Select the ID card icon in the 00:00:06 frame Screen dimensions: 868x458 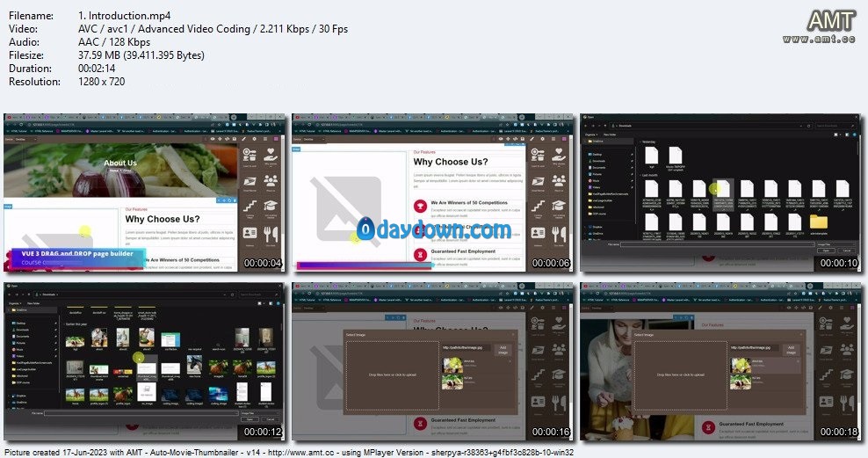[536, 235]
